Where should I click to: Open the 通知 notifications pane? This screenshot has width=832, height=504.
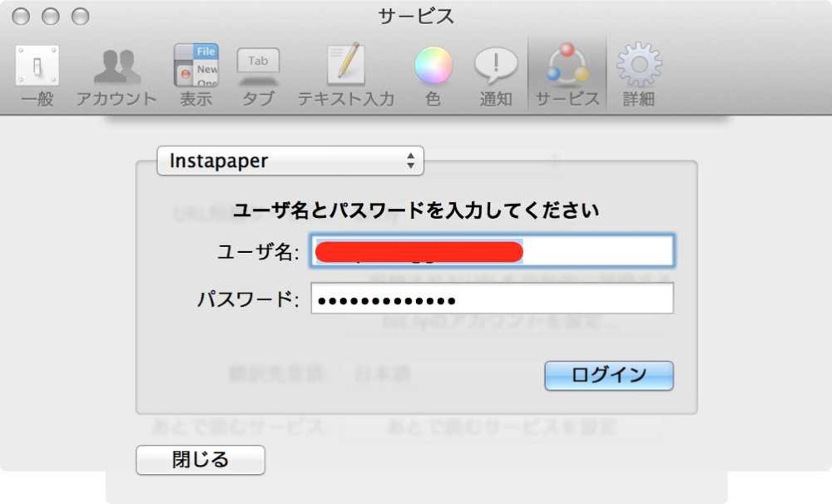496,76
